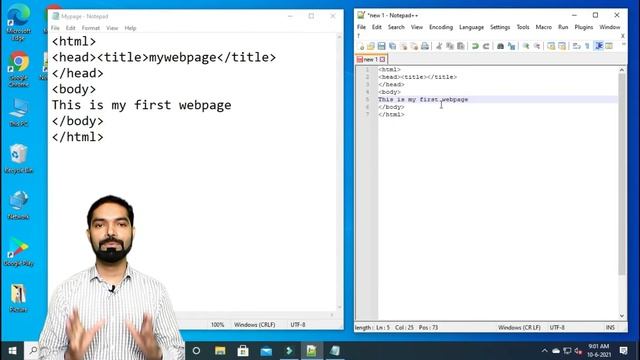Open View menu in Notepad++
640x360 pixels.
pyautogui.click(x=416, y=27)
